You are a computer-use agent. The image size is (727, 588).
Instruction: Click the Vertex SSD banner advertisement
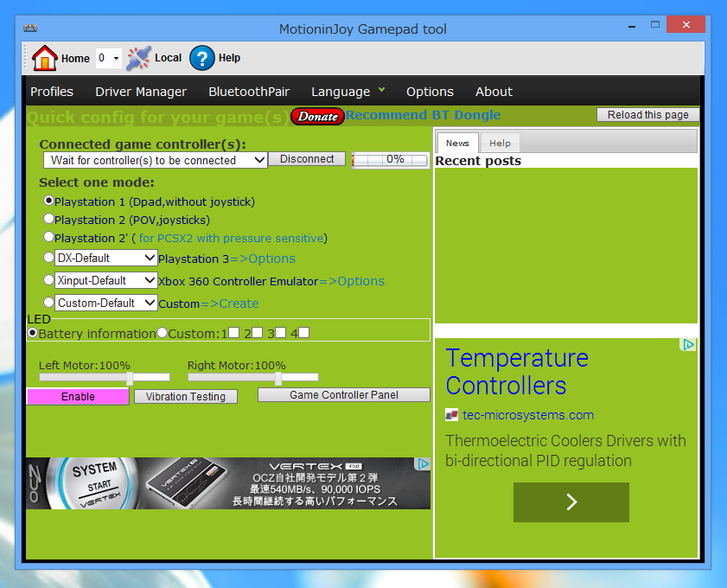pos(228,483)
